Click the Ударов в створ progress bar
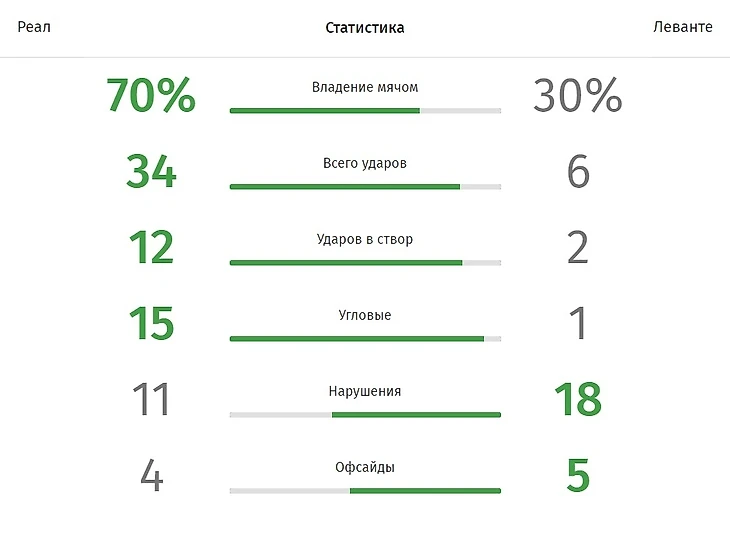730x535 pixels. (x=365, y=263)
